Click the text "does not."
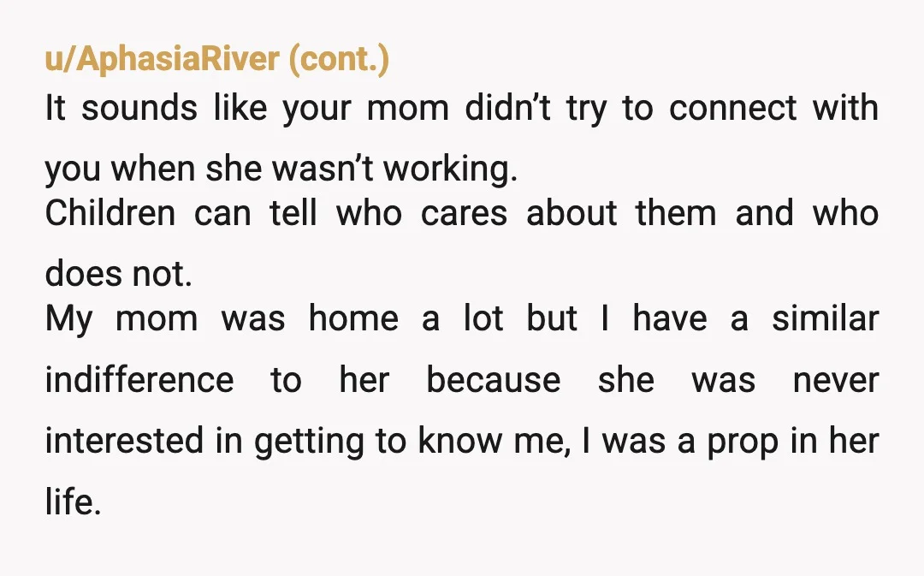This screenshot has width=924, height=576. click(x=118, y=274)
